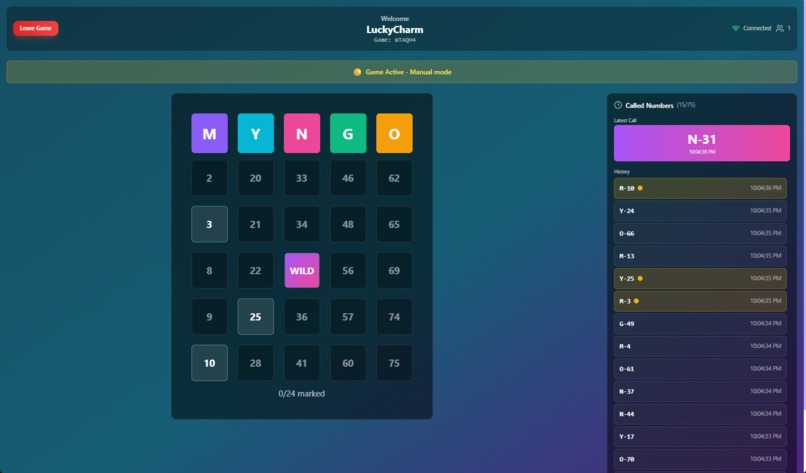Select bingo cell 21

point(255,224)
